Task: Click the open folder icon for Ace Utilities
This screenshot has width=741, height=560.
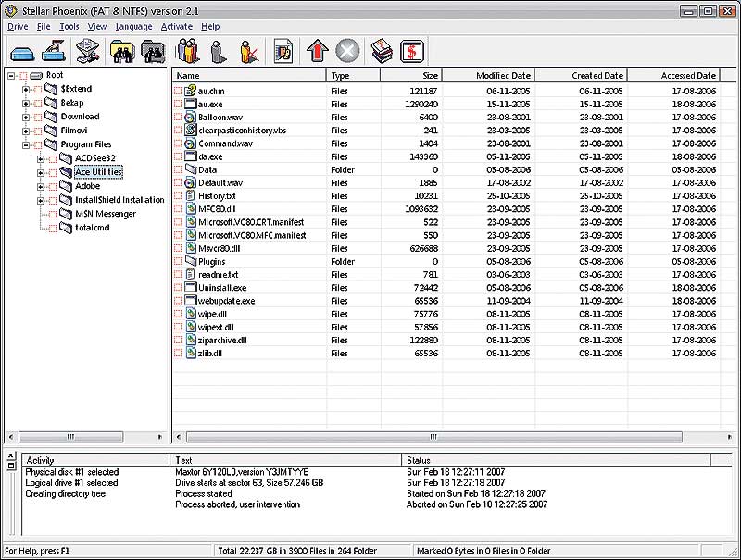Action: click(x=66, y=172)
